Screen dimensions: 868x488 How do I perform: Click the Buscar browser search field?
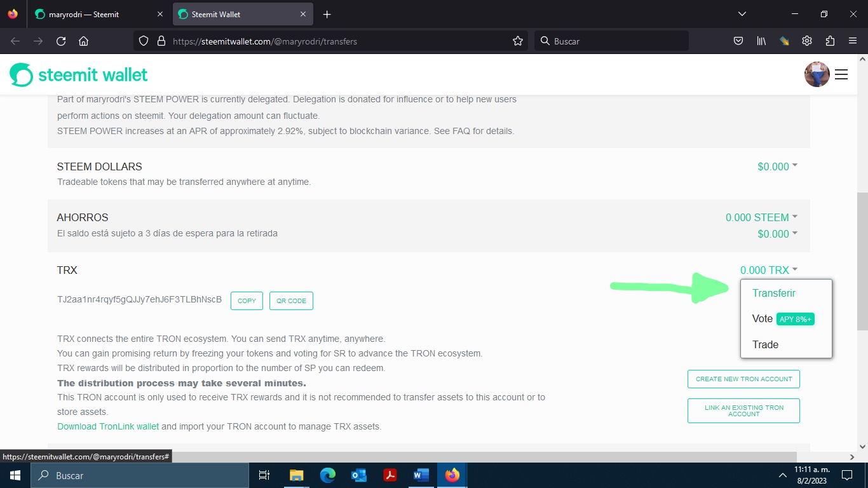pos(611,41)
